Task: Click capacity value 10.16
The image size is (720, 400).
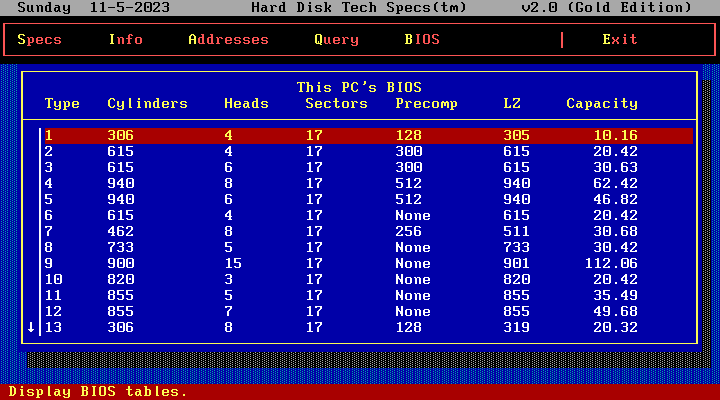Action: point(615,135)
